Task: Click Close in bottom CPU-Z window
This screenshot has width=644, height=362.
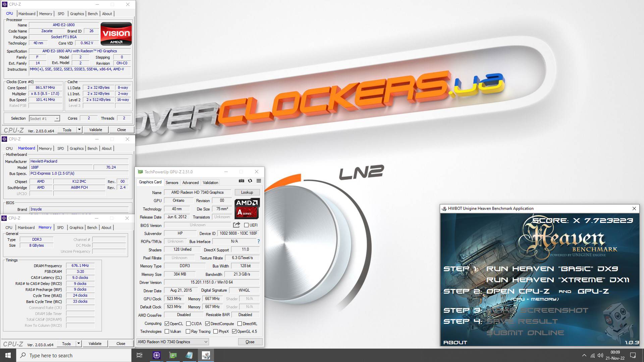Action: [x=121, y=344]
